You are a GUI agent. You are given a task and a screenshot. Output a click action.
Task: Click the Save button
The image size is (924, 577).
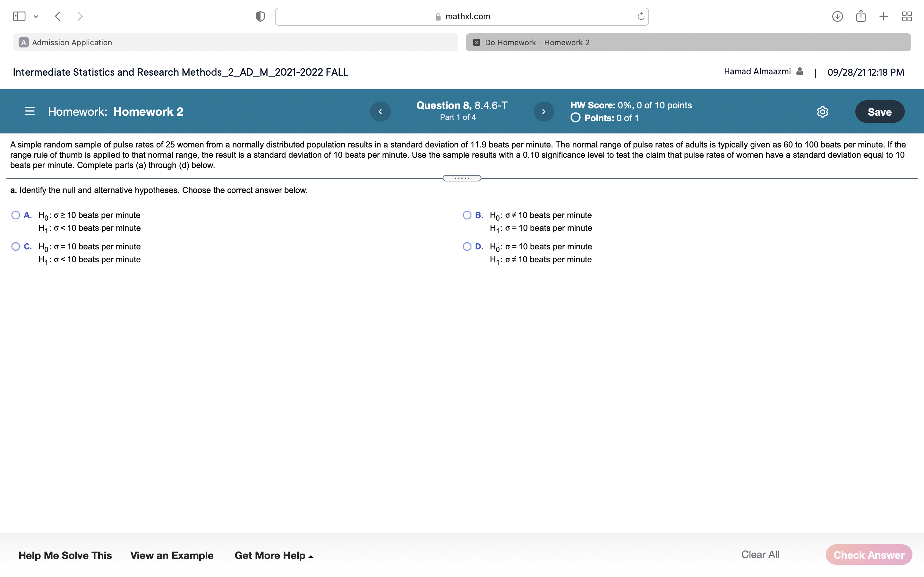point(879,112)
